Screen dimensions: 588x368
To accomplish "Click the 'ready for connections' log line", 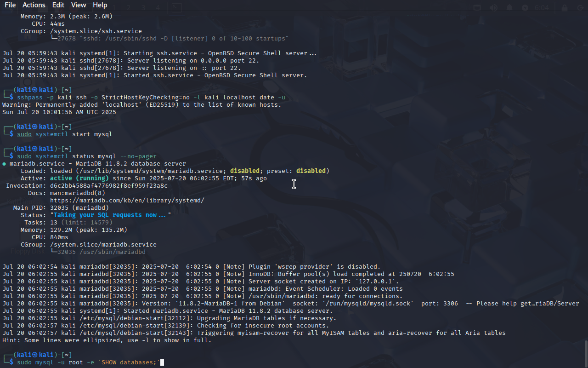I will pyautogui.click(x=203, y=296).
